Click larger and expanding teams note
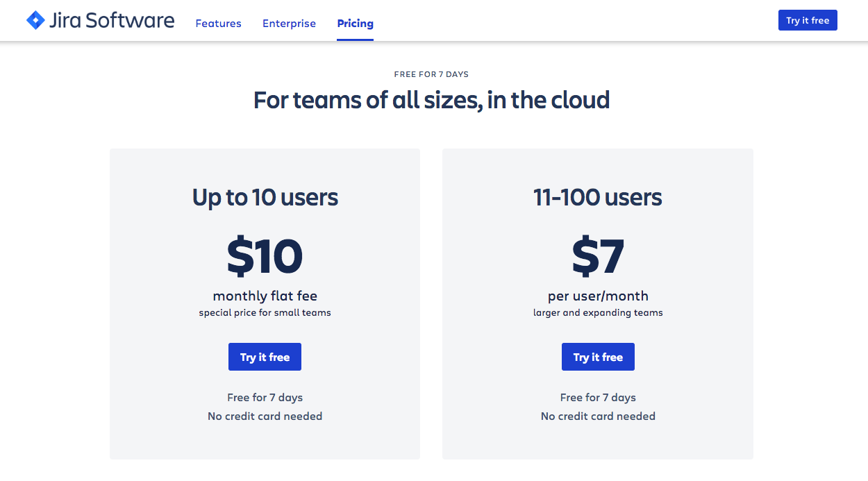 click(x=598, y=312)
